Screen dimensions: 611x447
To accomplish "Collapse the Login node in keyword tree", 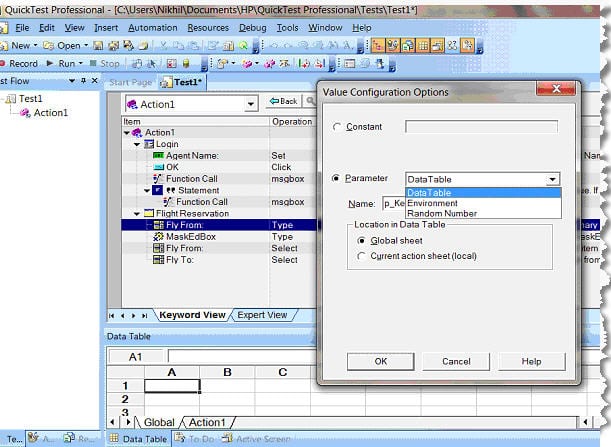I will 137,144.
